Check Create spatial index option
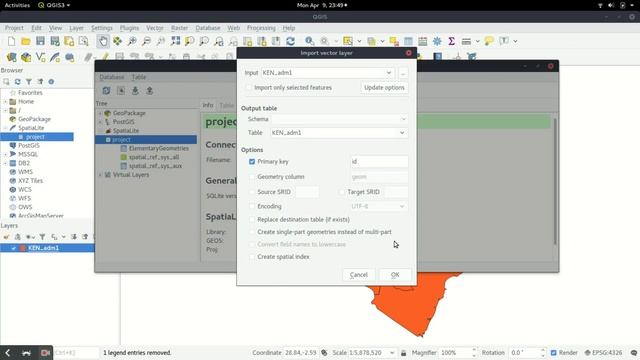 (x=252, y=257)
